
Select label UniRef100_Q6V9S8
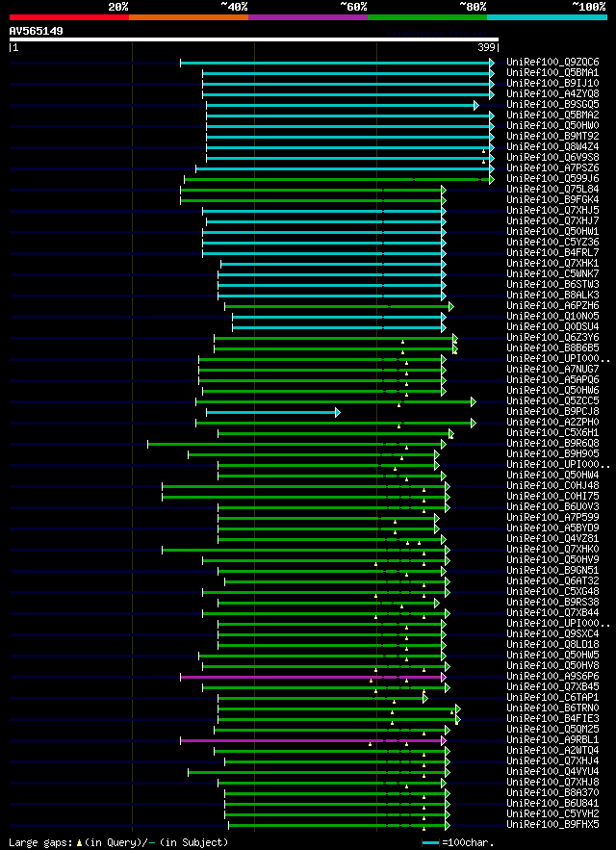(x=553, y=158)
